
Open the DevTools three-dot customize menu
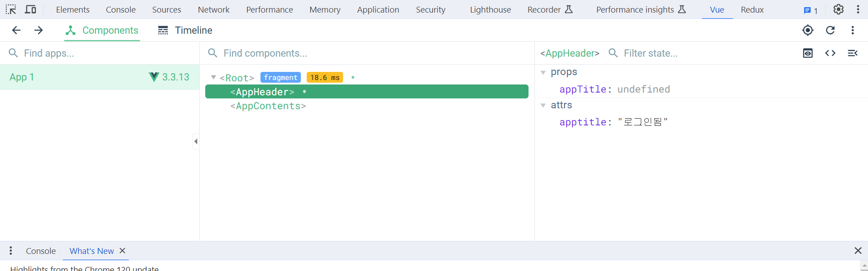858,9
